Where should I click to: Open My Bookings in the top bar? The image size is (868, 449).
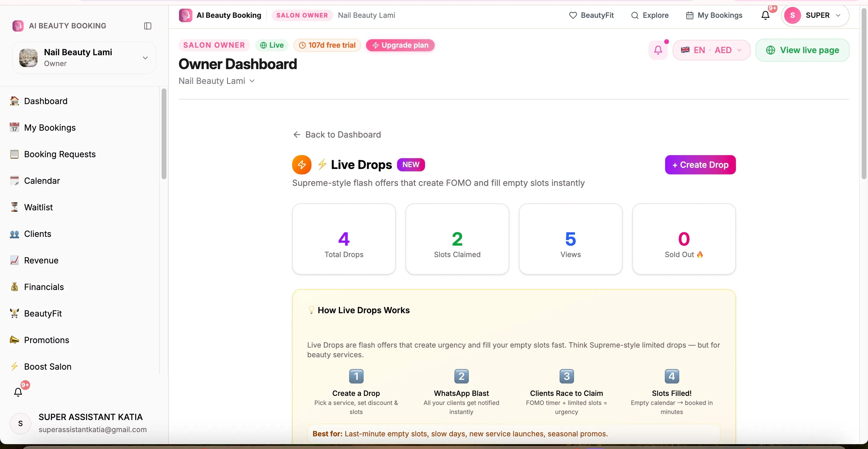[714, 15]
